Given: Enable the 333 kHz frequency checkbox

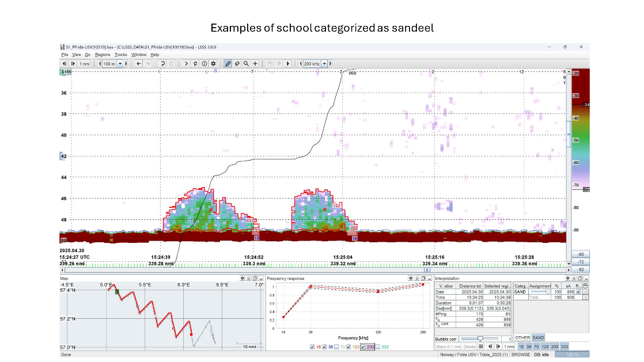Looking at the screenshot, I should click(377, 347).
